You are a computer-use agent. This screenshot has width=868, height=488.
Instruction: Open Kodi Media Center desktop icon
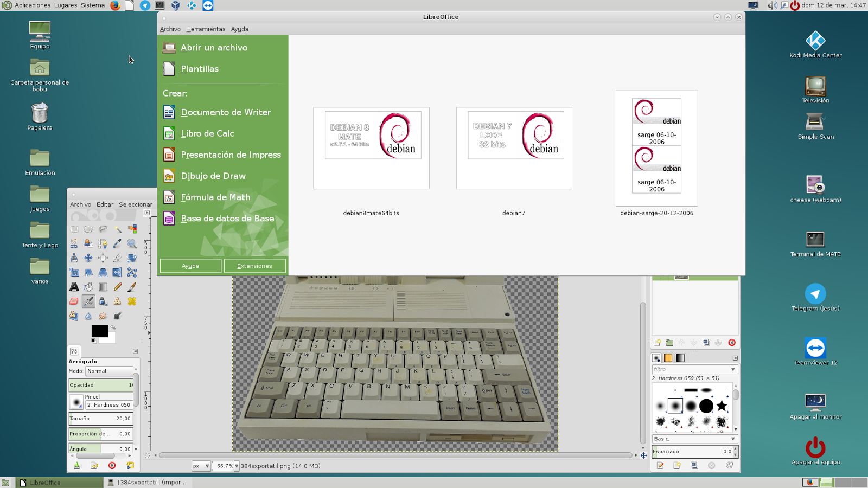pos(815,44)
